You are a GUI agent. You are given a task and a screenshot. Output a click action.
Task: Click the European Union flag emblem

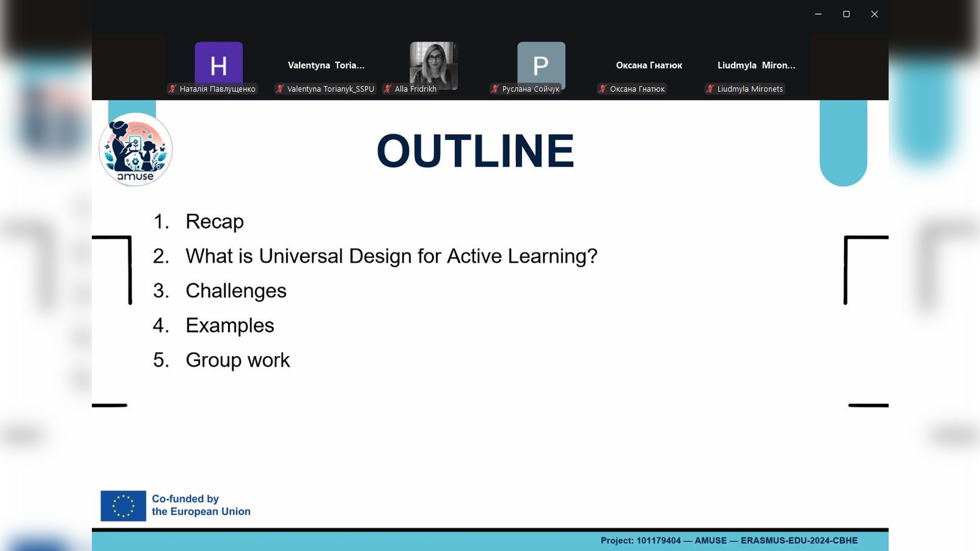[x=123, y=506]
